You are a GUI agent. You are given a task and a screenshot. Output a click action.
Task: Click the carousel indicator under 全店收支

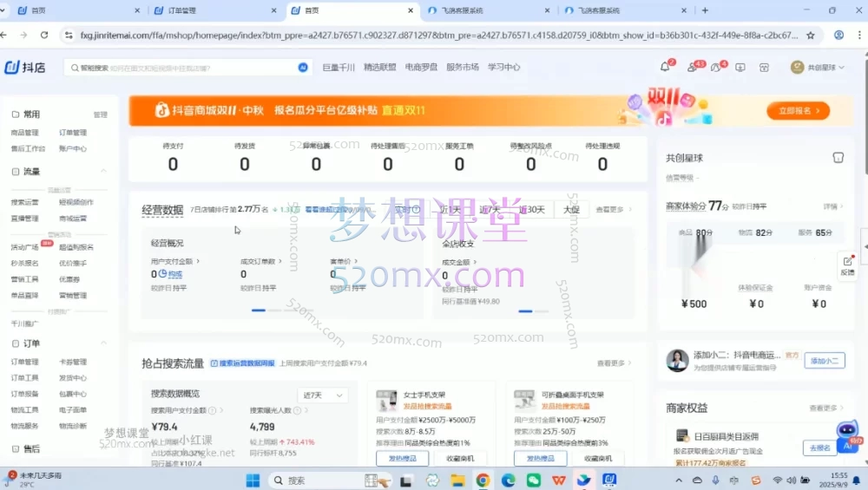pos(525,311)
